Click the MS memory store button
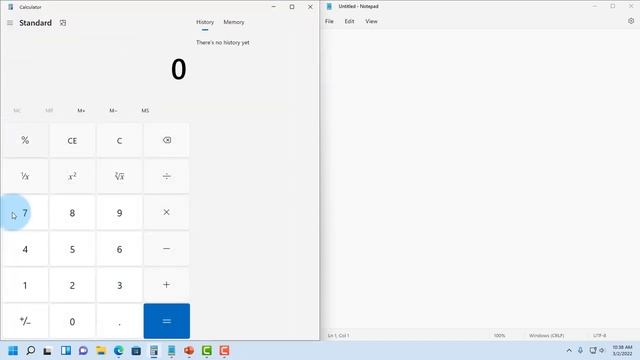 pos(145,110)
